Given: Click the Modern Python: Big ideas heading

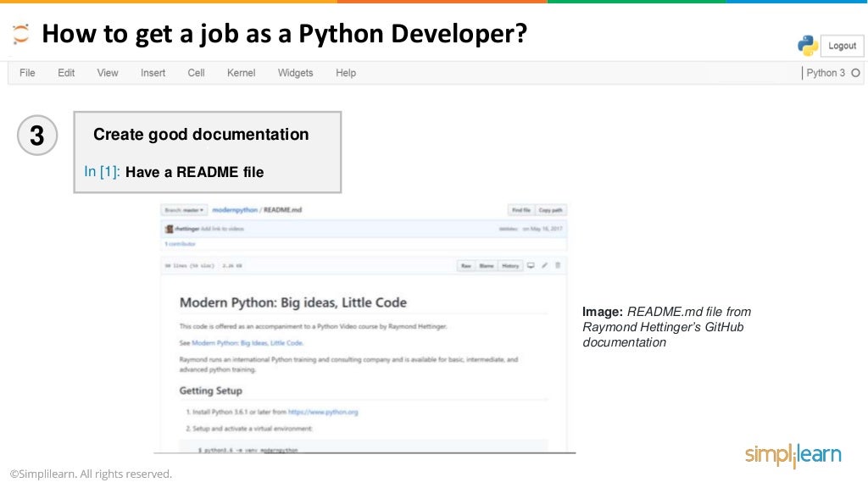Looking at the screenshot, I should 292,302.
